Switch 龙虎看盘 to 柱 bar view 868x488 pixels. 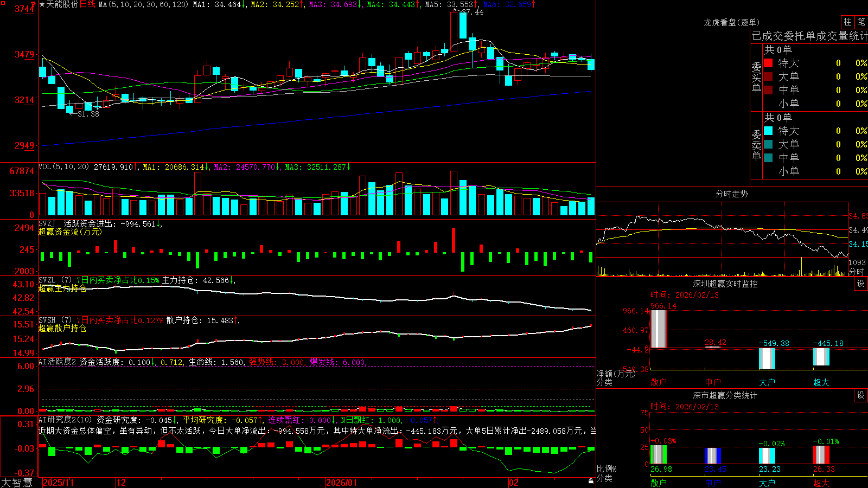point(847,22)
